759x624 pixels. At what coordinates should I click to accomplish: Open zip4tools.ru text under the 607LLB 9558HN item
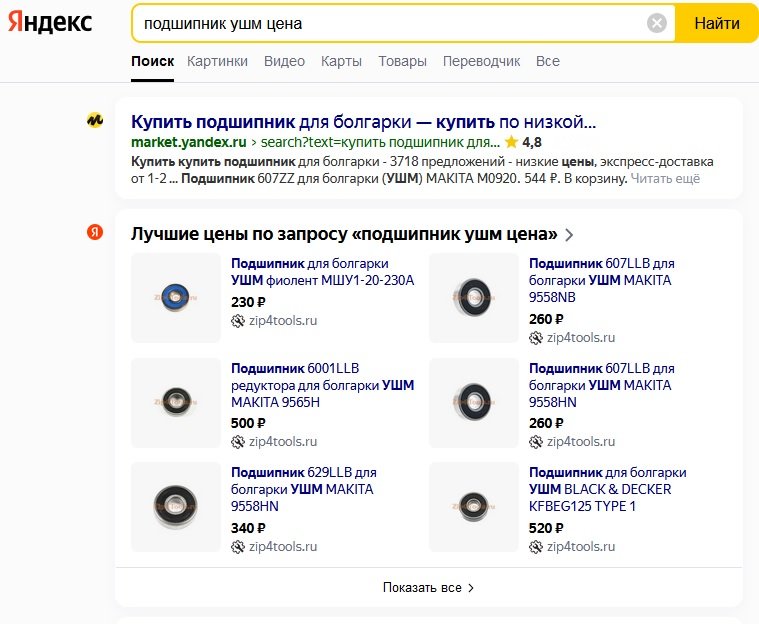[x=581, y=442]
